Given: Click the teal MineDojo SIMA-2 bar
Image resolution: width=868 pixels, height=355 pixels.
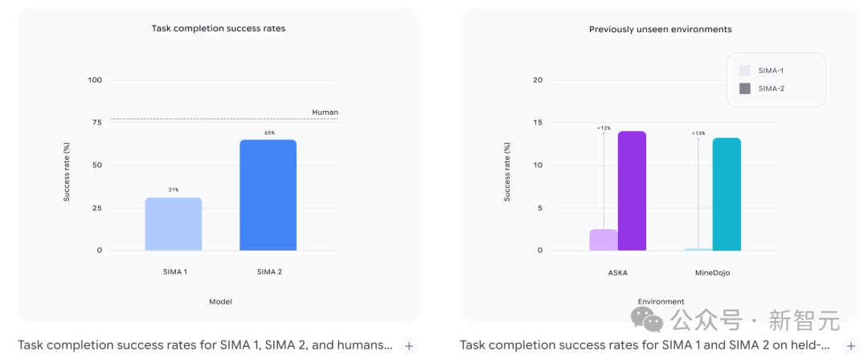Looking at the screenshot, I should [727, 194].
